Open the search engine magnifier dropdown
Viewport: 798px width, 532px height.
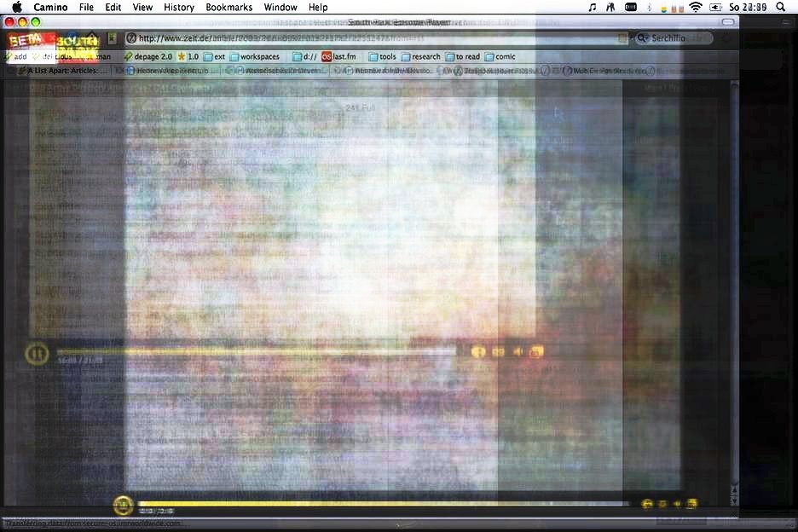643,38
